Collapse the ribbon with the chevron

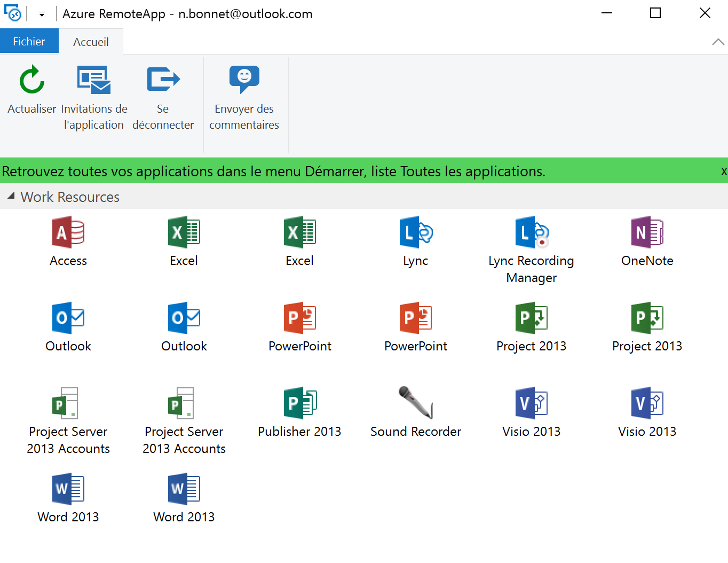pyautogui.click(x=718, y=42)
